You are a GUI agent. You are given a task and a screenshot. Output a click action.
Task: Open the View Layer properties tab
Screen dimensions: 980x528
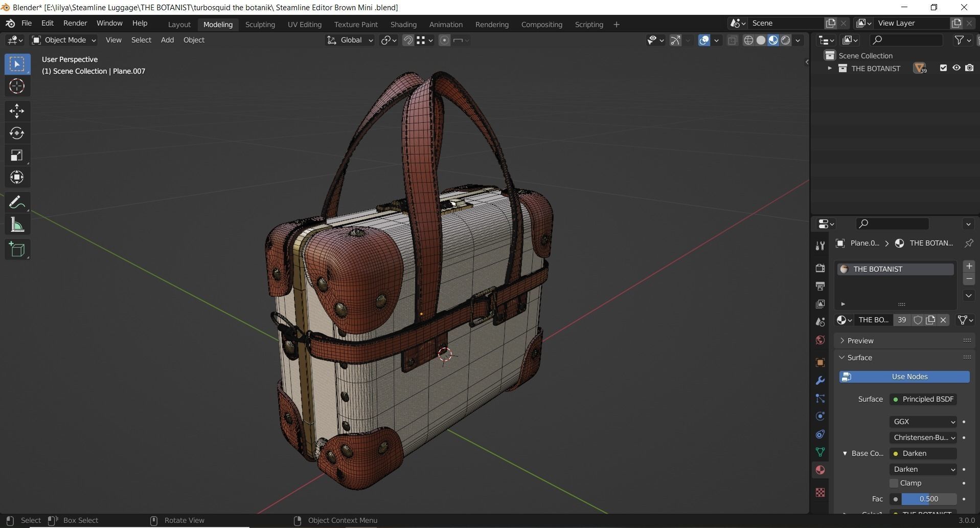click(820, 304)
